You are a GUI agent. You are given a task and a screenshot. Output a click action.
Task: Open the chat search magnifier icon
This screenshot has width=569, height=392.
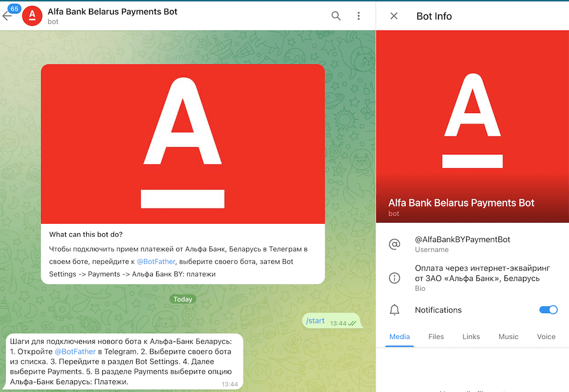coord(336,16)
